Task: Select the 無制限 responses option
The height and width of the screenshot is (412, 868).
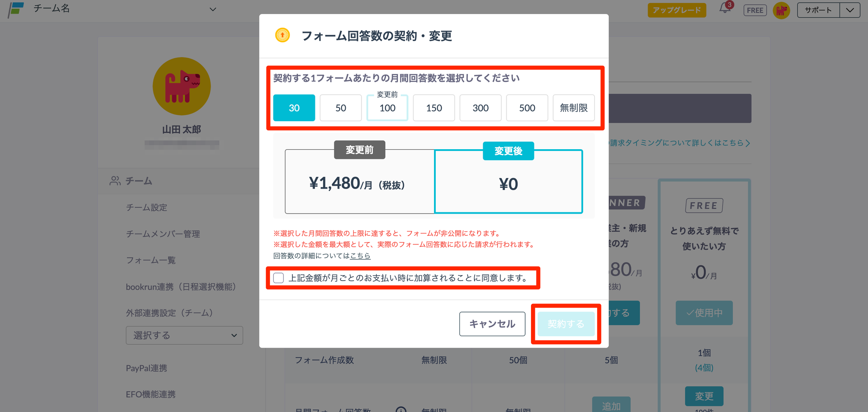Action: tap(573, 108)
